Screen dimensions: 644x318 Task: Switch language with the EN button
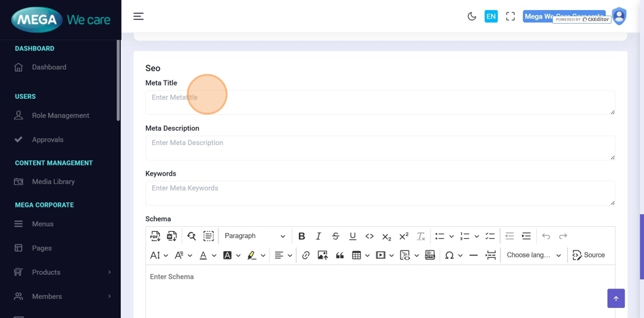[491, 16]
